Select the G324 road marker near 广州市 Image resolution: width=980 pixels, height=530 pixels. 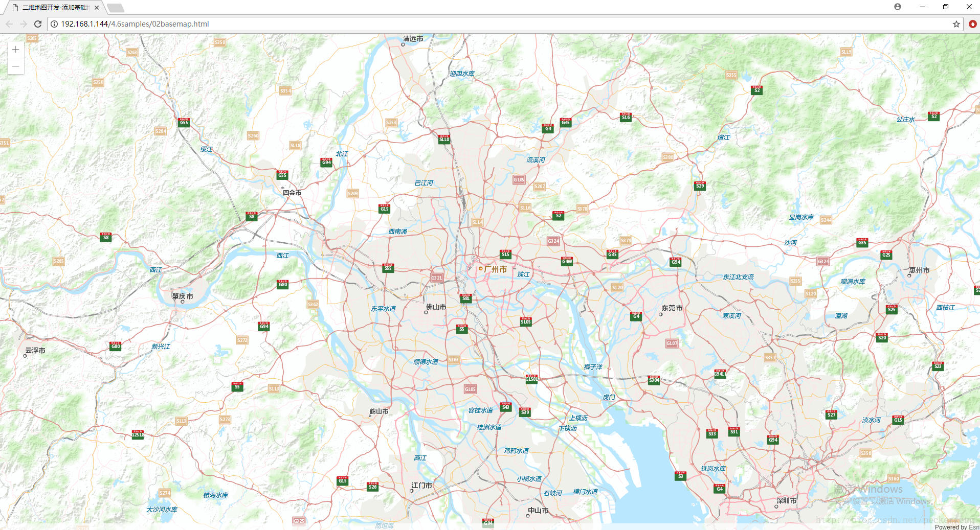click(x=553, y=241)
